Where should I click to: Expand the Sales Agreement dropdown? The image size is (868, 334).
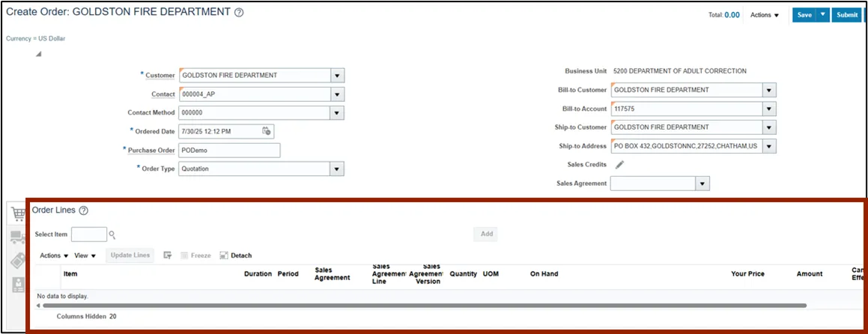coord(702,183)
